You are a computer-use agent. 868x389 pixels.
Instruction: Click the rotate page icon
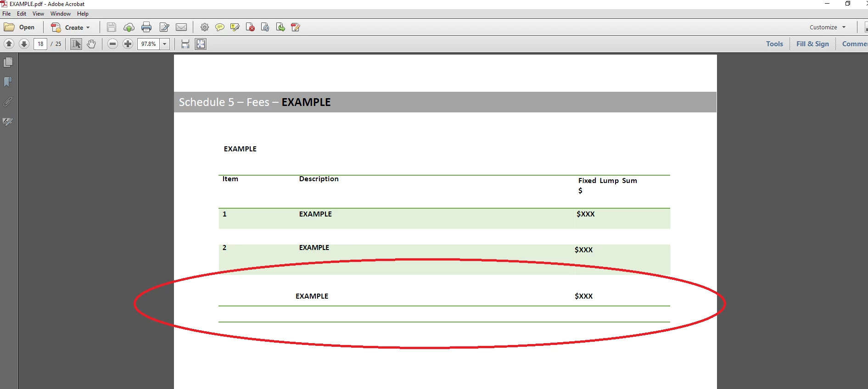[265, 28]
